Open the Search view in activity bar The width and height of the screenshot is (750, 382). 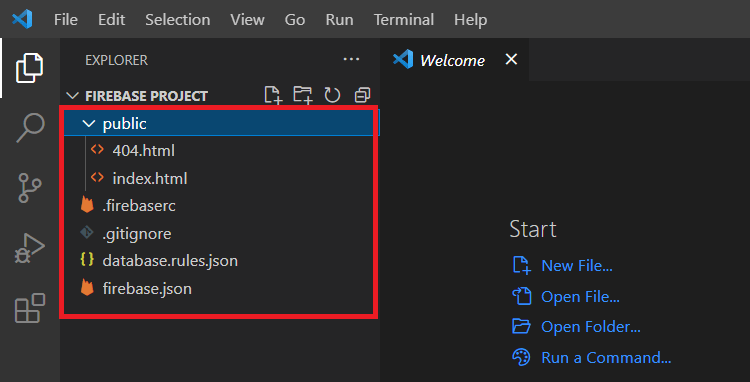[30, 128]
